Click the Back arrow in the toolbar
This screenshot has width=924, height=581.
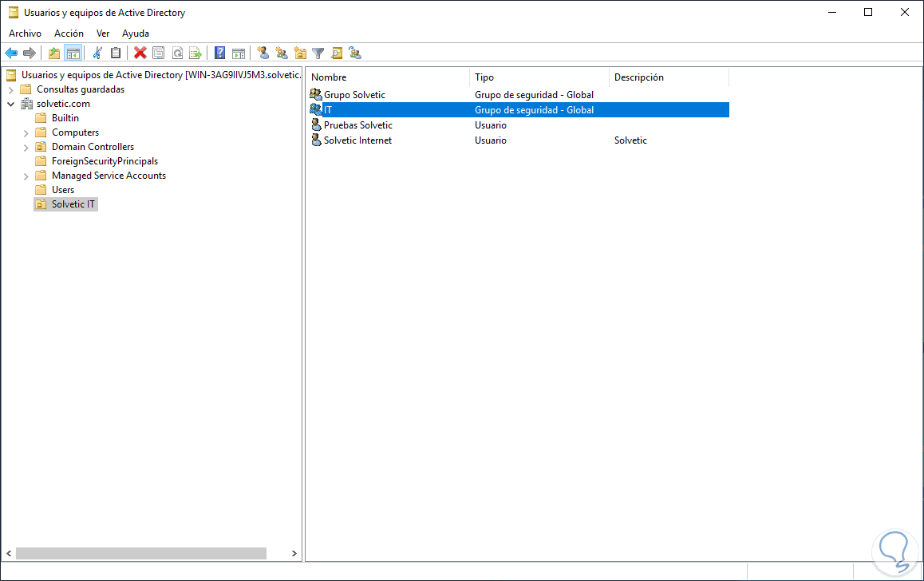coord(11,53)
